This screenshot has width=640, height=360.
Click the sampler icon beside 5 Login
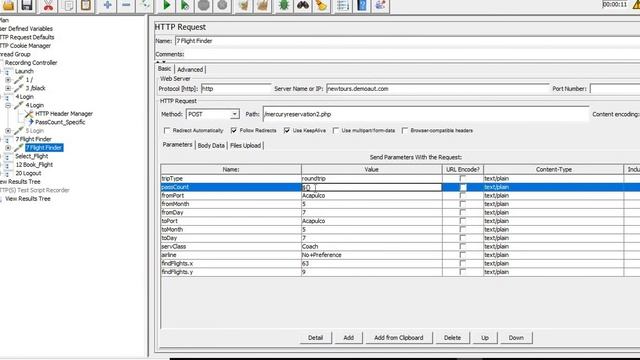(x=18, y=131)
